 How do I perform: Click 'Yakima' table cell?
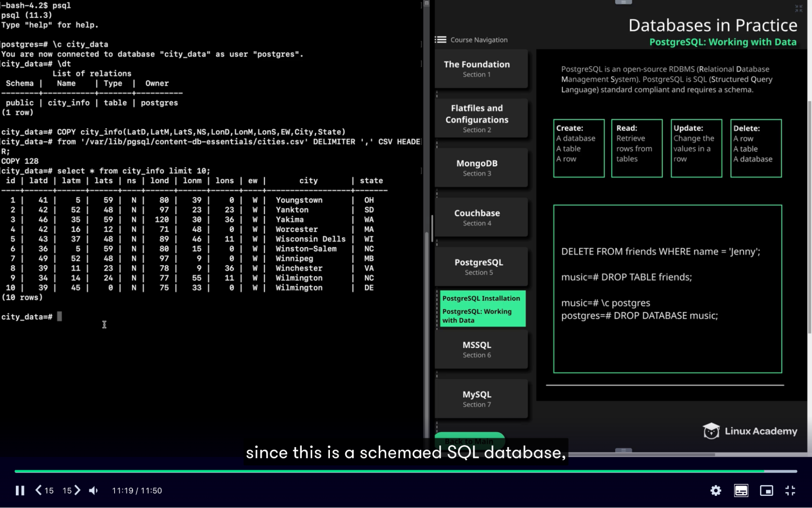click(x=290, y=219)
